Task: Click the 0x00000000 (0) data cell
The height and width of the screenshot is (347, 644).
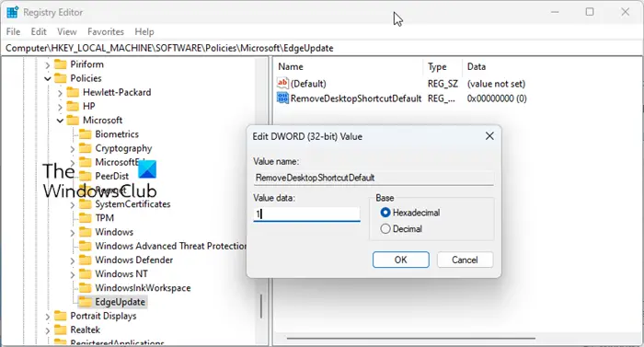Action: click(x=497, y=98)
